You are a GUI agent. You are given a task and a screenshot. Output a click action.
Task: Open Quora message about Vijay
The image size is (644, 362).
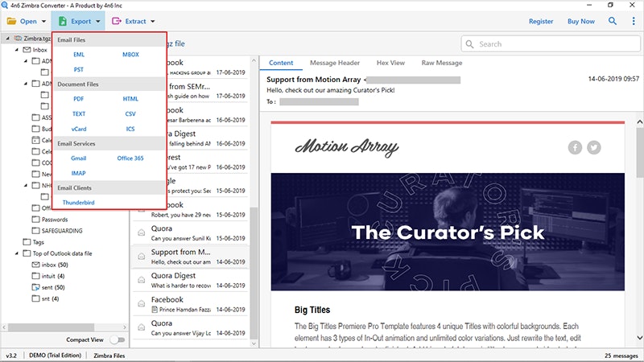191,328
